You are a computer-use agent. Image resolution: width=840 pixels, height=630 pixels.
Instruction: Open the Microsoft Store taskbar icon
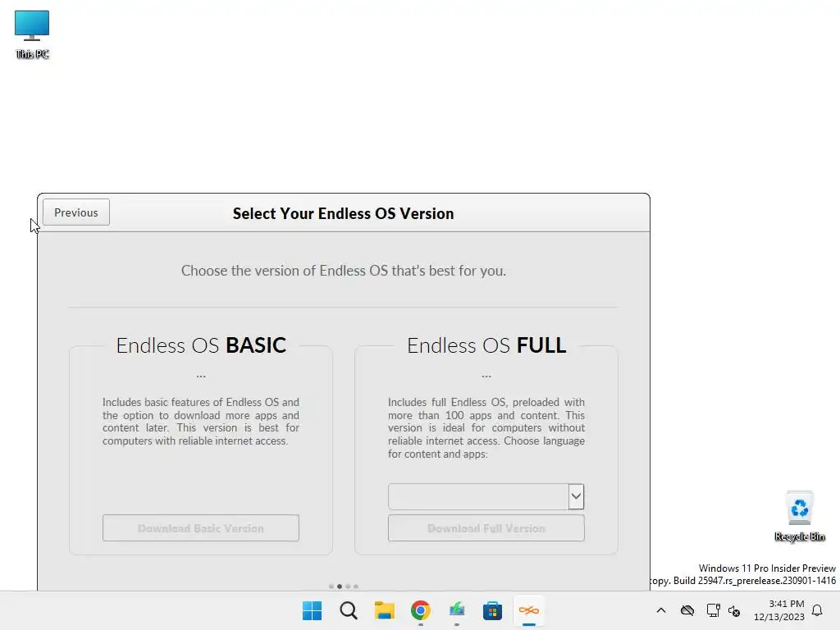[492, 610]
